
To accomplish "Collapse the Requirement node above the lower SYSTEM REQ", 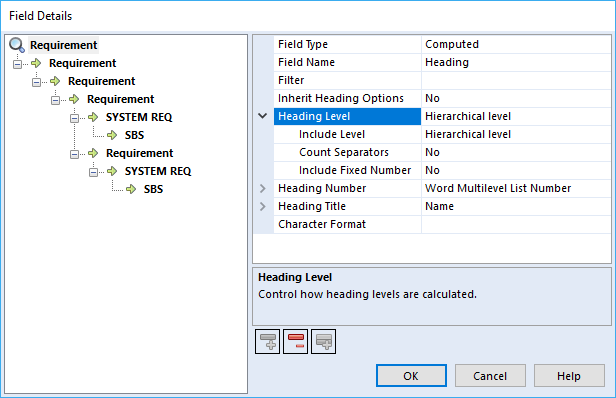I will pyautogui.click(x=74, y=154).
